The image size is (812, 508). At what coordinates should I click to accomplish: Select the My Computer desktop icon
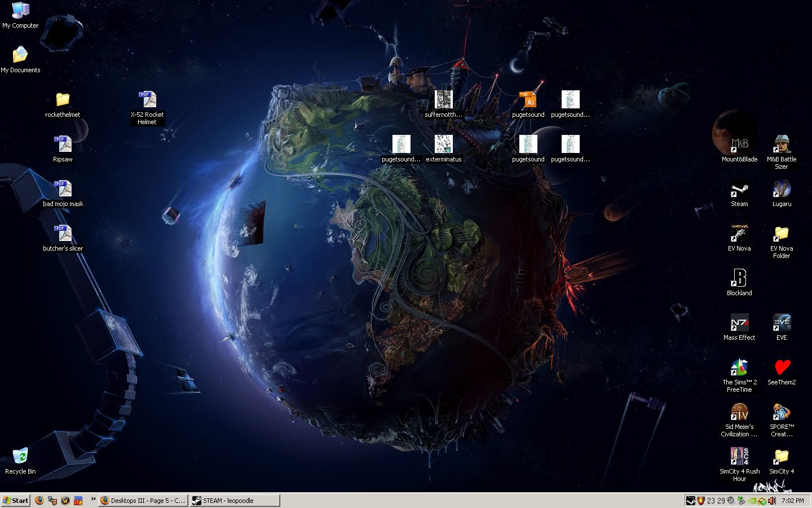[20, 15]
